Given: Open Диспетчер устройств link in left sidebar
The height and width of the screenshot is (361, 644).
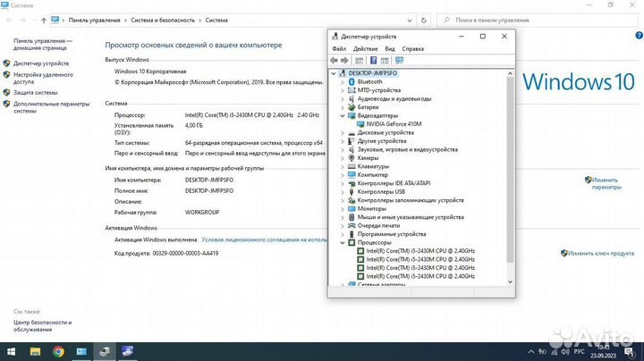Looking at the screenshot, I should coord(41,63).
